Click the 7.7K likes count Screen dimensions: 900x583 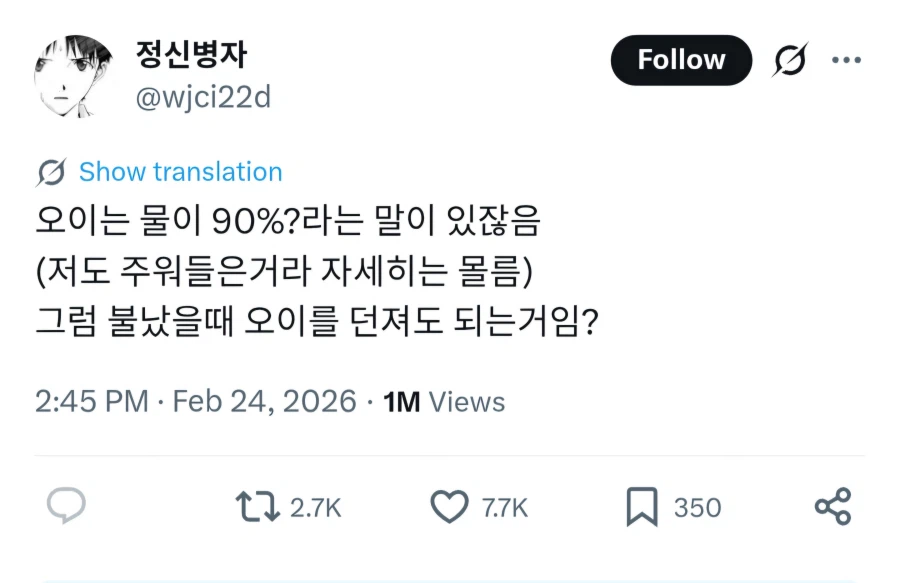(x=505, y=508)
